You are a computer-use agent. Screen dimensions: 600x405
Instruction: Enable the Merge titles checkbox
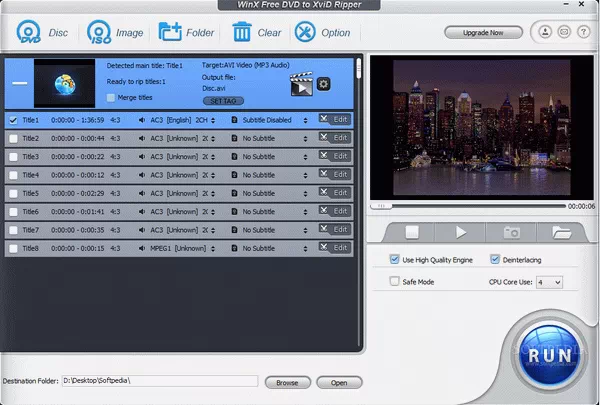tap(111, 98)
